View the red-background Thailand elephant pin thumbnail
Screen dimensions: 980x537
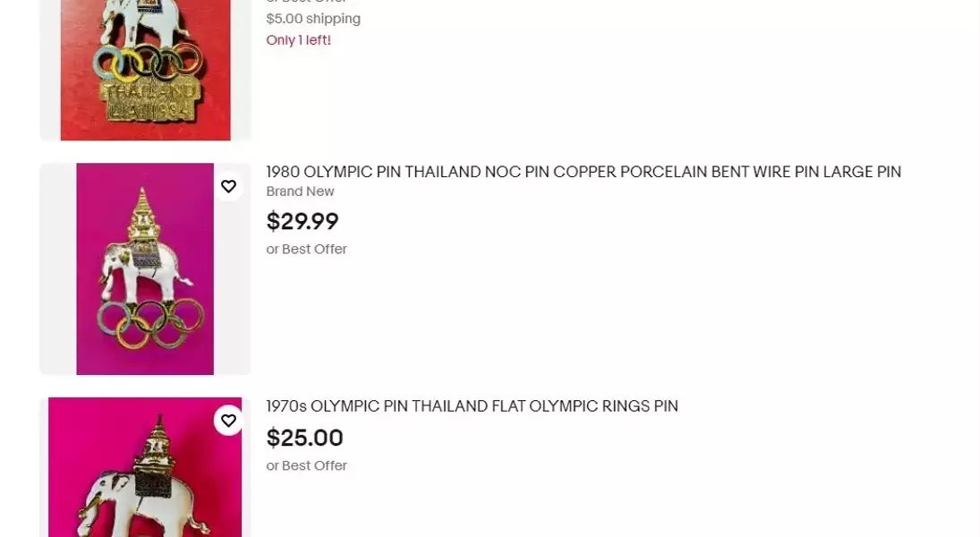145,72
